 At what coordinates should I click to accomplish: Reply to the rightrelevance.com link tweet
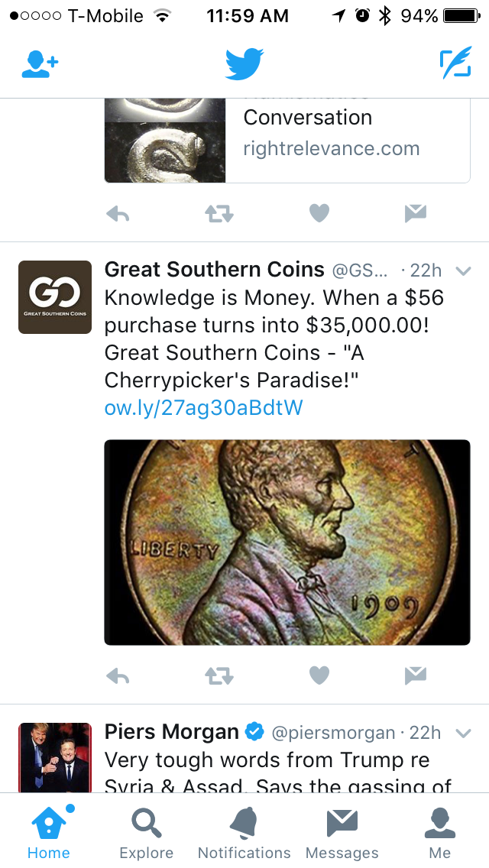(118, 213)
